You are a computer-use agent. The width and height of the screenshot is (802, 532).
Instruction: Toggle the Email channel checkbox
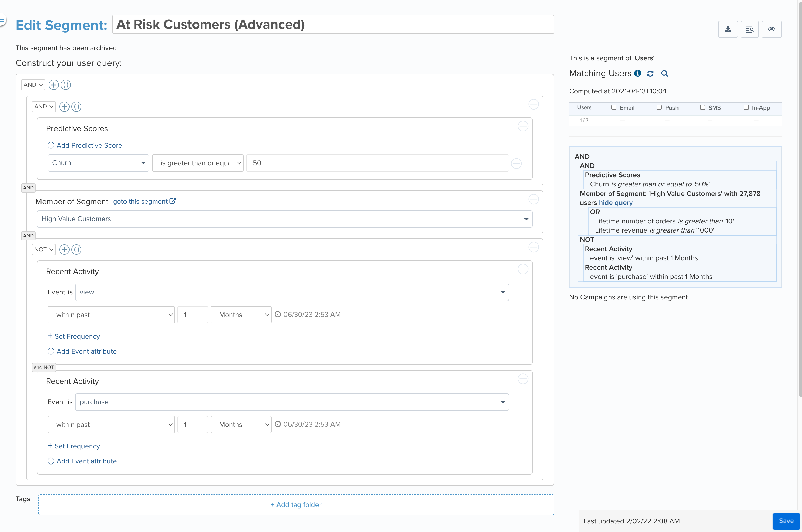[614, 107]
